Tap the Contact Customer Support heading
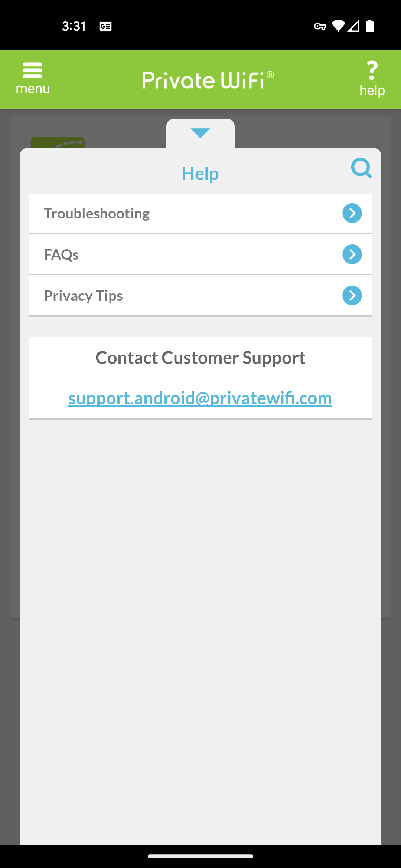The height and width of the screenshot is (868, 401). pos(200,358)
